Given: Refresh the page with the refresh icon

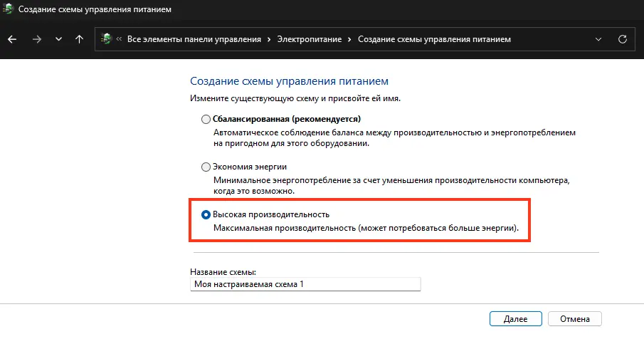Looking at the screenshot, I should pos(623,39).
